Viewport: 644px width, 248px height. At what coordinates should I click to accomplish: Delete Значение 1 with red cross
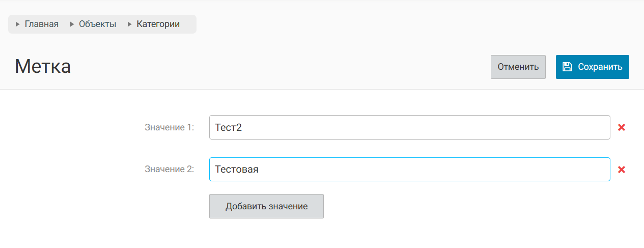tap(621, 127)
